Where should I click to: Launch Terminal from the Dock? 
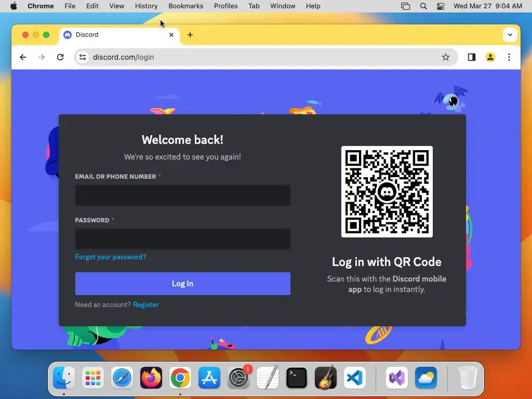point(297,378)
